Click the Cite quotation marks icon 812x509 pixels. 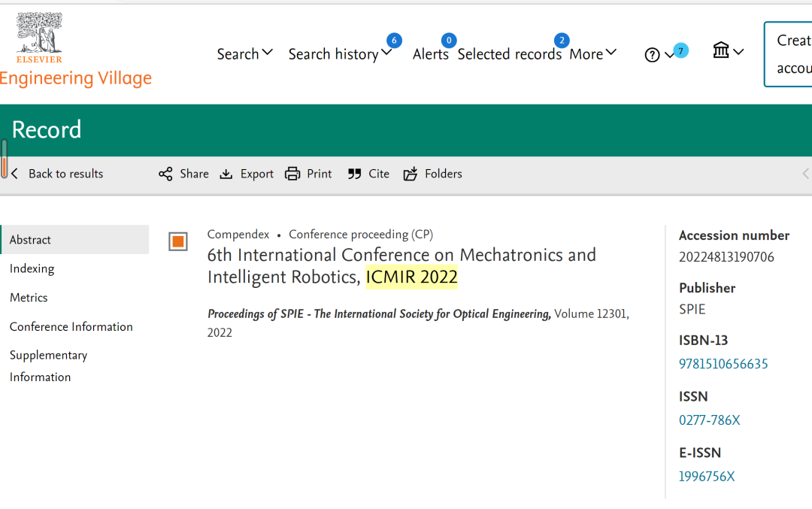point(355,174)
